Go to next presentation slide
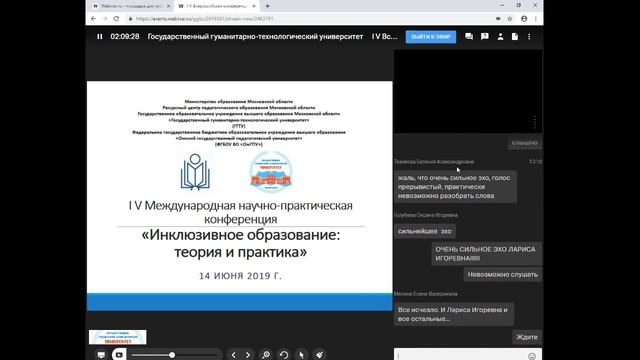The height and width of the screenshot is (360, 640). click(x=248, y=355)
